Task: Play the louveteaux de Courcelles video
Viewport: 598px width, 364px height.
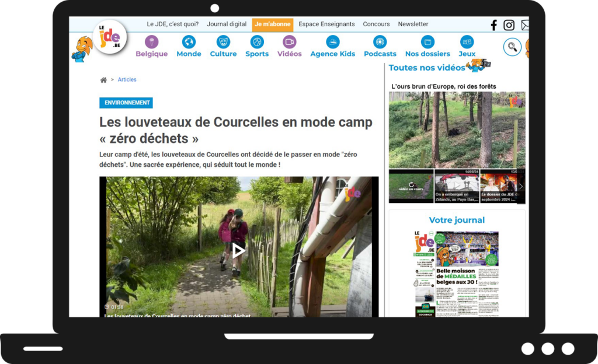Action: click(x=239, y=250)
